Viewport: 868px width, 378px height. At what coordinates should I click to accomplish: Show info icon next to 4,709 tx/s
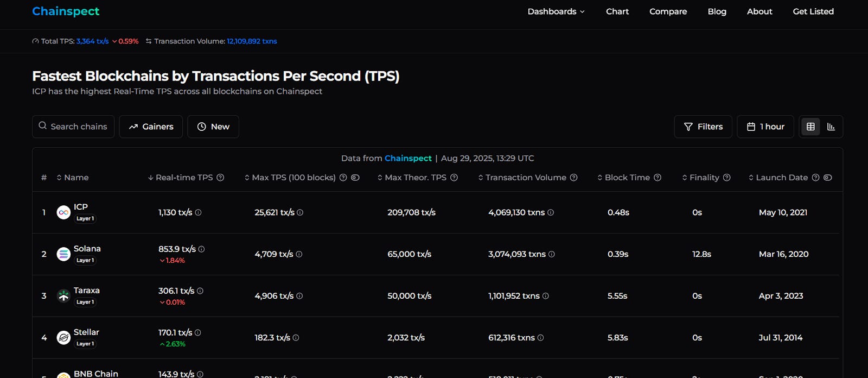[x=299, y=254]
